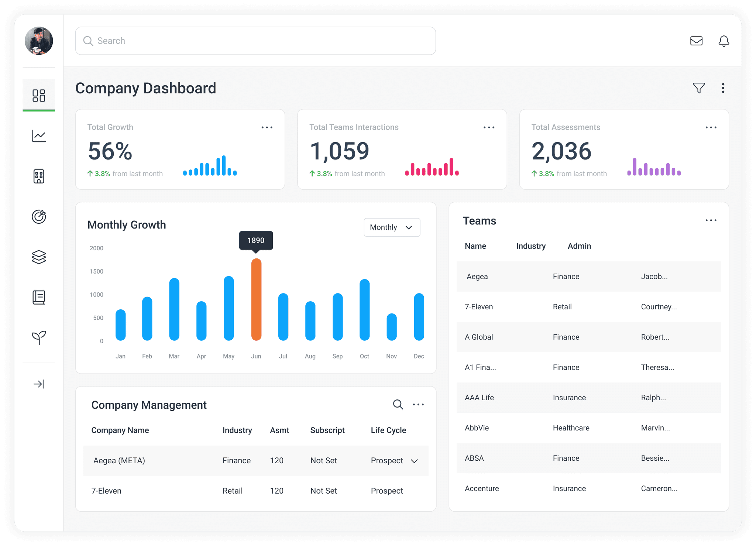Open the target goals sidebar icon
The height and width of the screenshot is (546, 756).
(39, 217)
